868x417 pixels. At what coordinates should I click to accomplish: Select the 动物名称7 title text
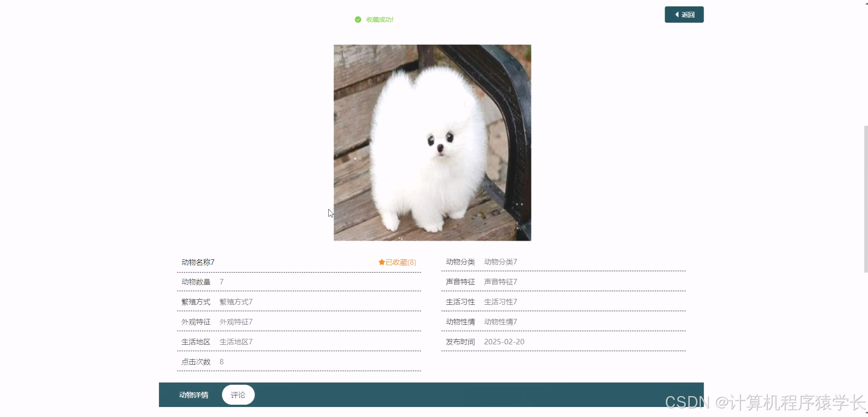(198, 262)
